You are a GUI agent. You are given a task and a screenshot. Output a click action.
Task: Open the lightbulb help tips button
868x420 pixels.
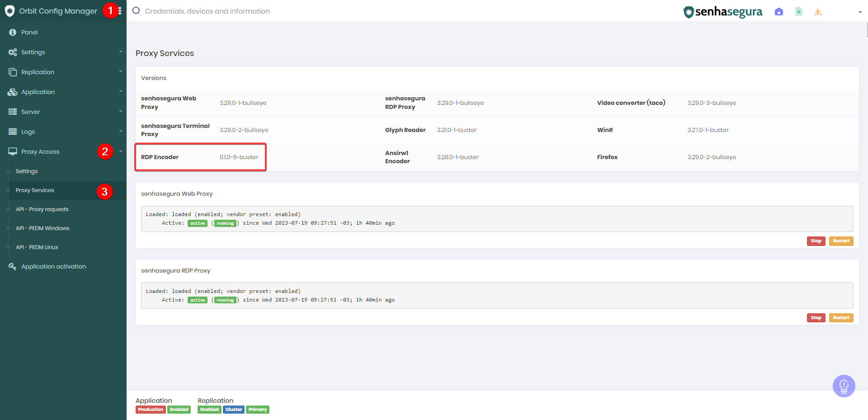click(844, 386)
